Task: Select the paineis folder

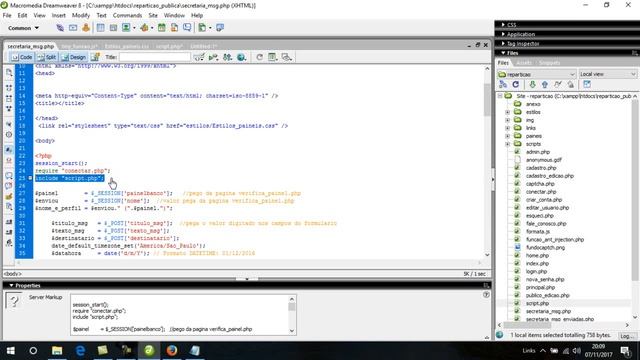Action: tap(533, 136)
